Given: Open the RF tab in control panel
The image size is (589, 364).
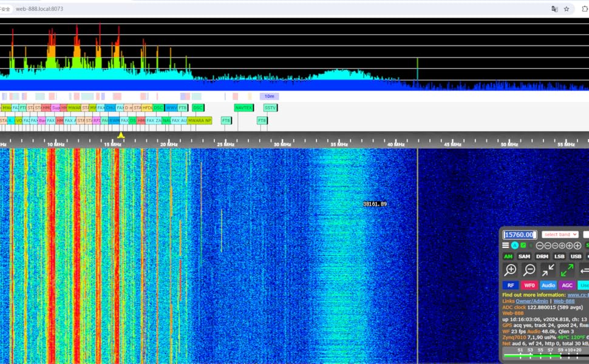Looking at the screenshot, I should coord(510,285).
